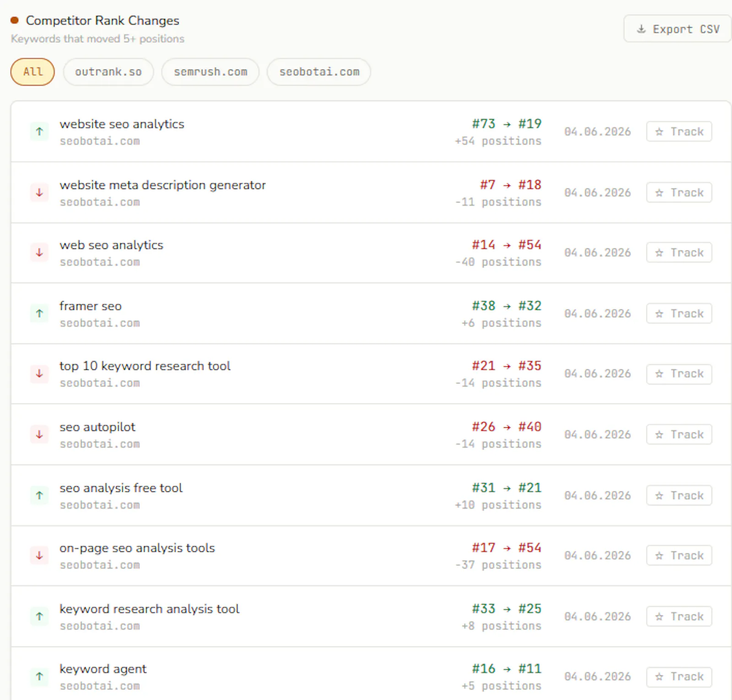This screenshot has width=732, height=700.
Task: Filter by seobotai.com competitor
Action: tap(319, 72)
